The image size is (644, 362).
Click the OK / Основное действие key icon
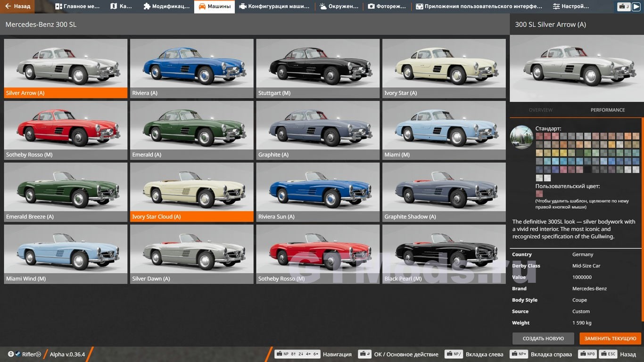click(364, 354)
